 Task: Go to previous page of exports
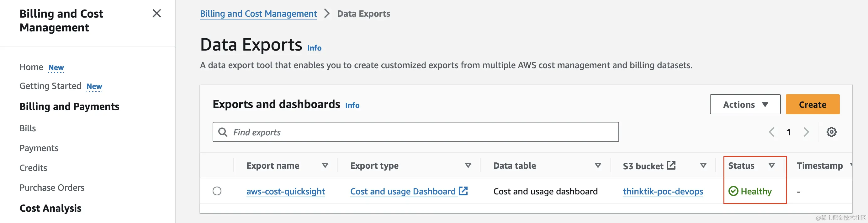pos(772,132)
